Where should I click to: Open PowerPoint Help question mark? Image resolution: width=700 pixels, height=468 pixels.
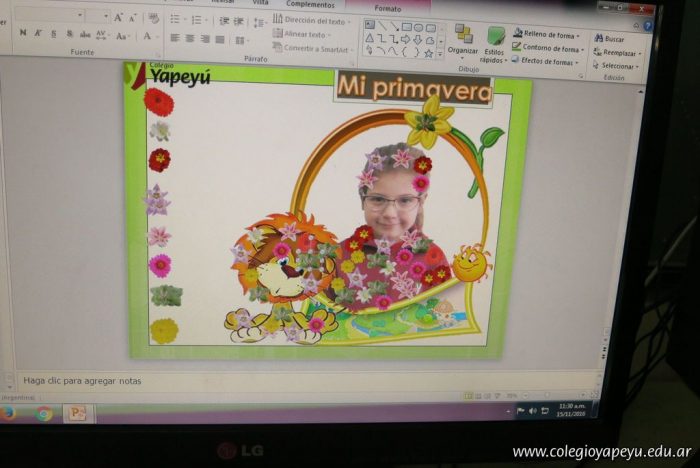coord(648,26)
